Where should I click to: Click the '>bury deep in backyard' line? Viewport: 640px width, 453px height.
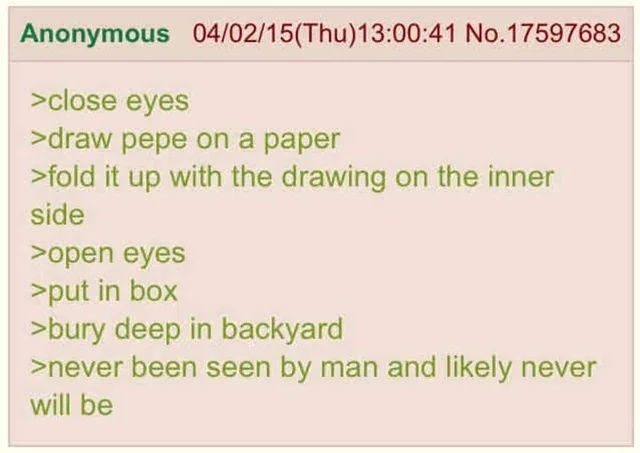coord(187,330)
